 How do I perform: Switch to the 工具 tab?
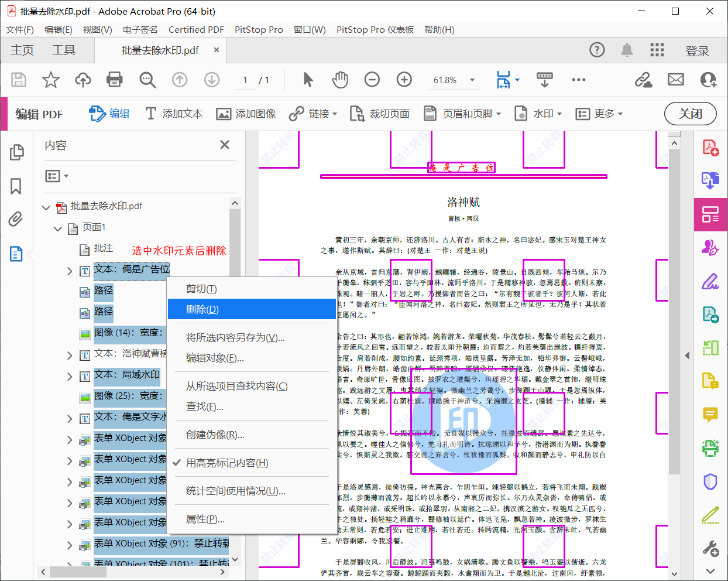[x=64, y=50]
